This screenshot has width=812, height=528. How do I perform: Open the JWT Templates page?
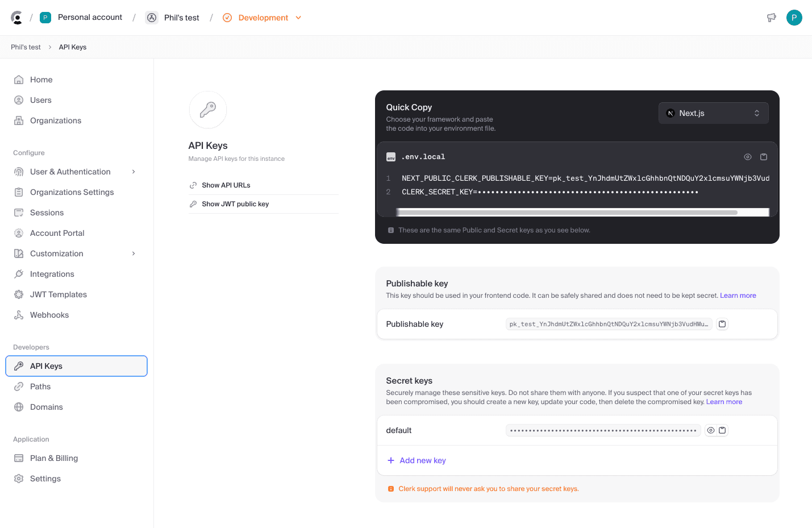tap(59, 294)
